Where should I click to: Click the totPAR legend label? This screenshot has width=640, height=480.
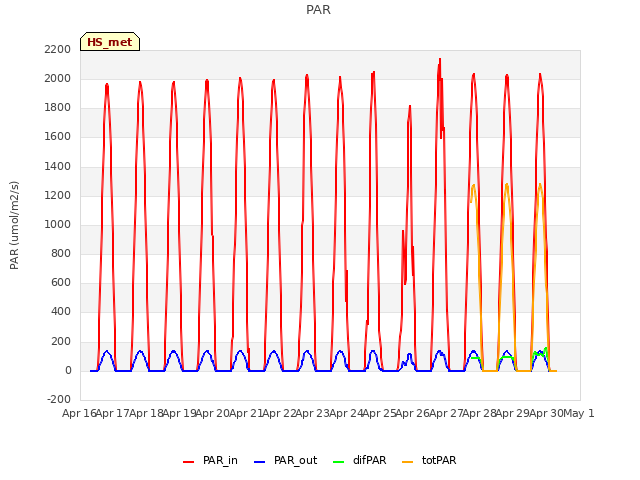click(x=439, y=460)
